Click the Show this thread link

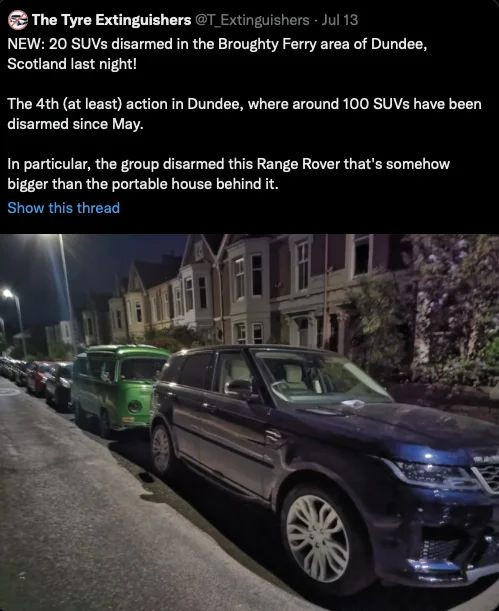pyautogui.click(x=63, y=208)
